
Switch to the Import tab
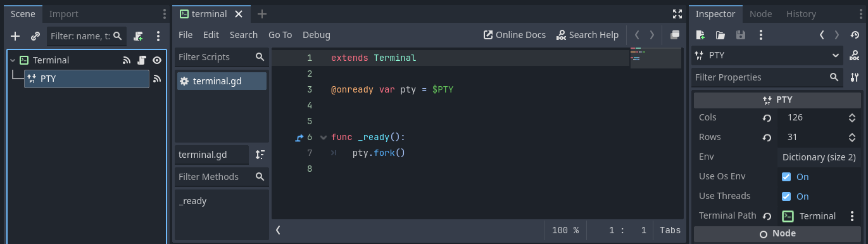coord(64,13)
